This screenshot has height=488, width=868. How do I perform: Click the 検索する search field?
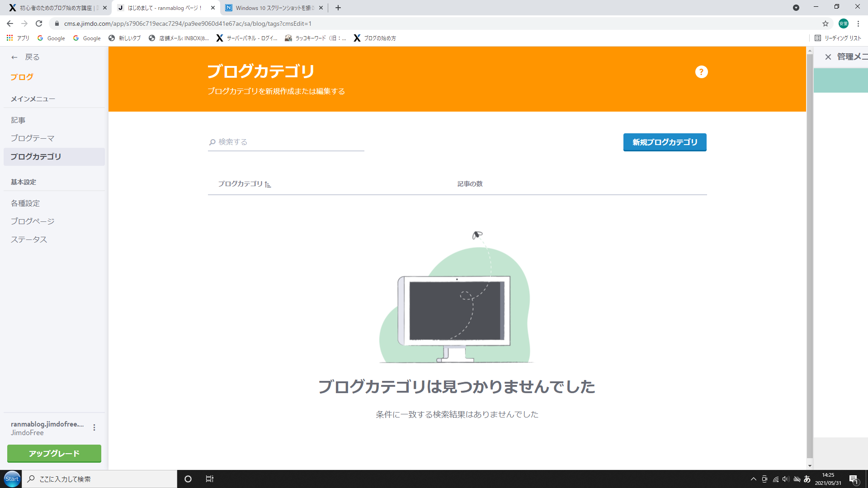point(286,142)
